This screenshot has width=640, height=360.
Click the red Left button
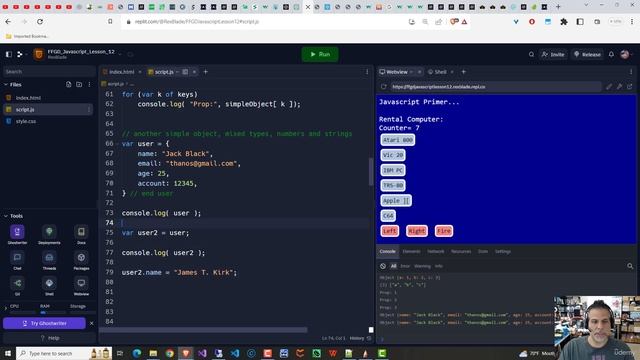(389, 231)
